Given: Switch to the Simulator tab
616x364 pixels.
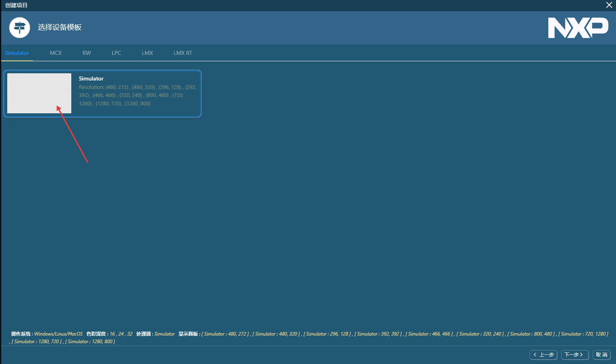Looking at the screenshot, I should (17, 53).
